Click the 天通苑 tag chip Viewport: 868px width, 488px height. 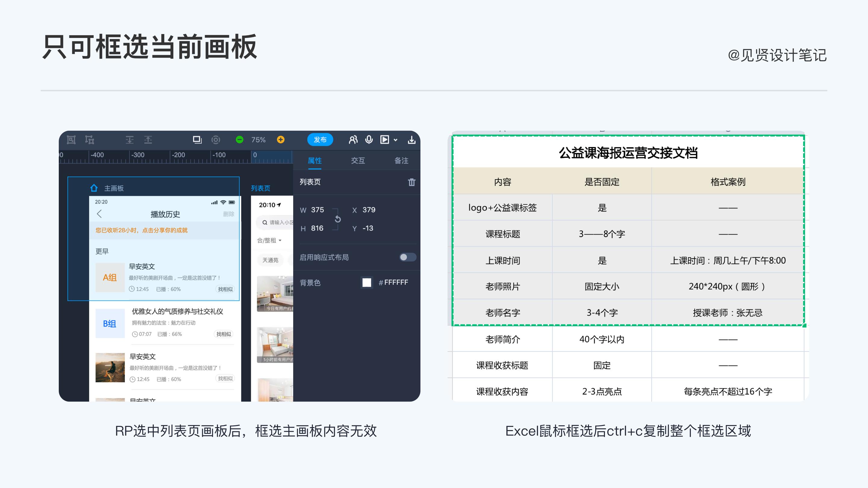click(x=270, y=260)
